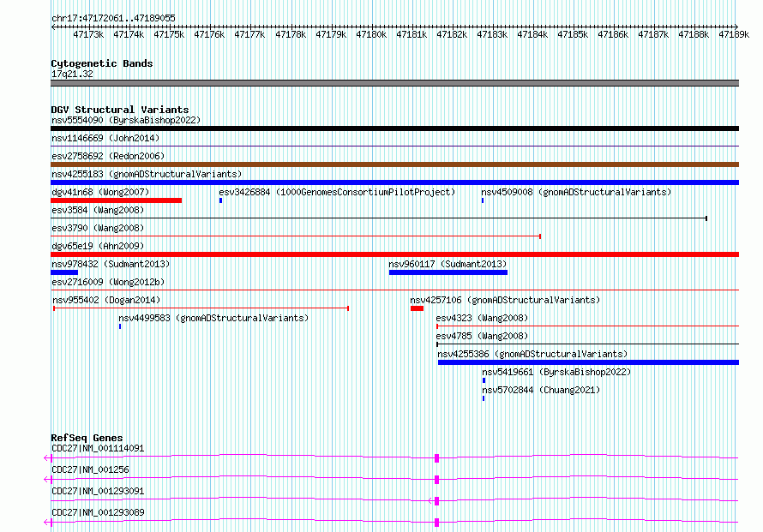Click nsv4499583 (gnomADStructuralVariants) label

(x=213, y=318)
